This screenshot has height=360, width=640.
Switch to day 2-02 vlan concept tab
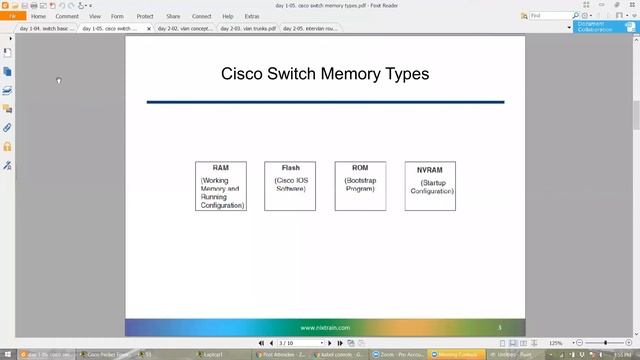pos(185,29)
